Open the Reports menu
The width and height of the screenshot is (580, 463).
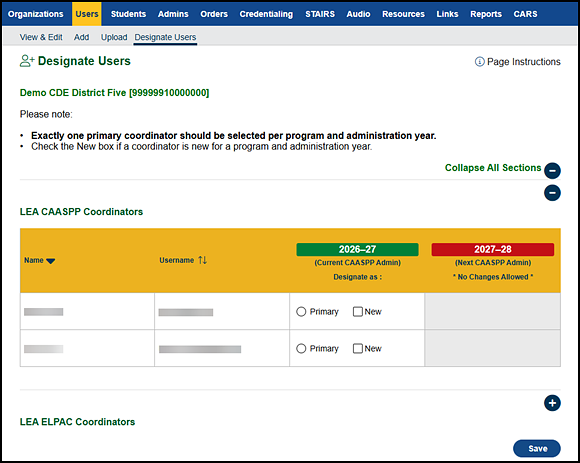click(486, 14)
